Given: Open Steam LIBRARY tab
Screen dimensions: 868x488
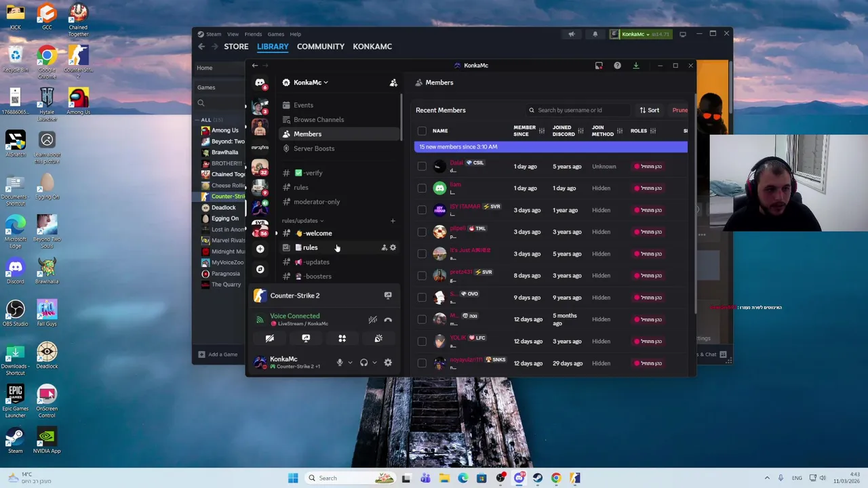Looking at the screenshot, I should point(273,47).
